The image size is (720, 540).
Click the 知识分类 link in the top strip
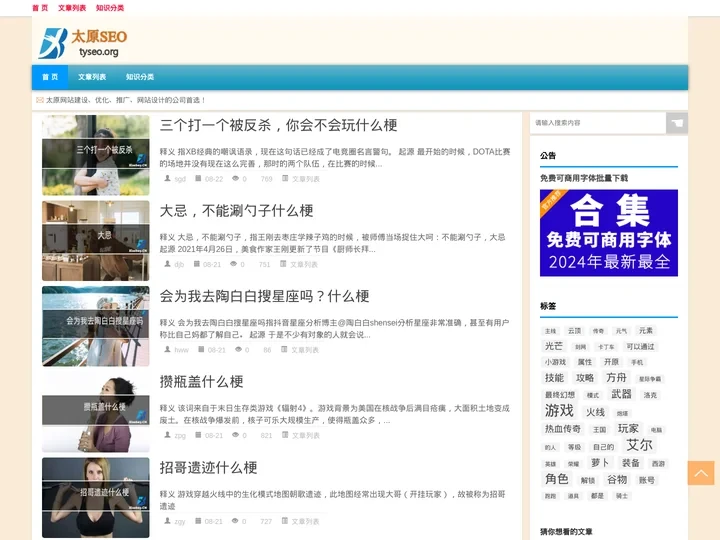110,8
